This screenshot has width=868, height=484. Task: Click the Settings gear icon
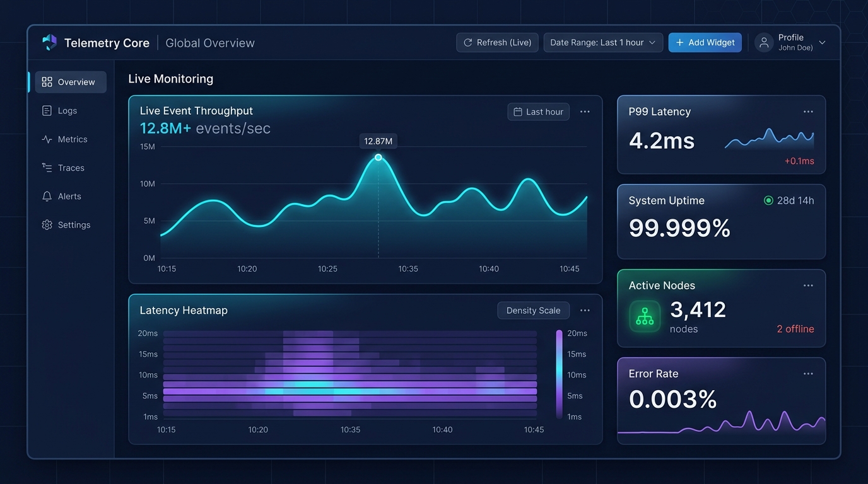click(47, 225)
